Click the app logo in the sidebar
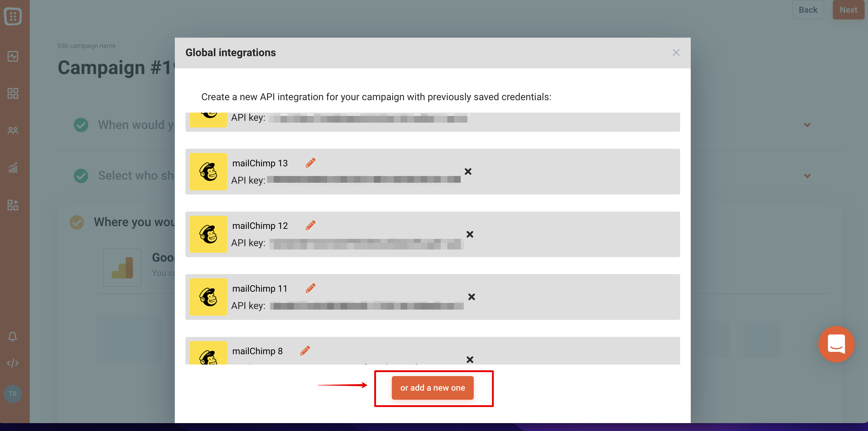Viewport: 868px width, 431px height. 13,16
